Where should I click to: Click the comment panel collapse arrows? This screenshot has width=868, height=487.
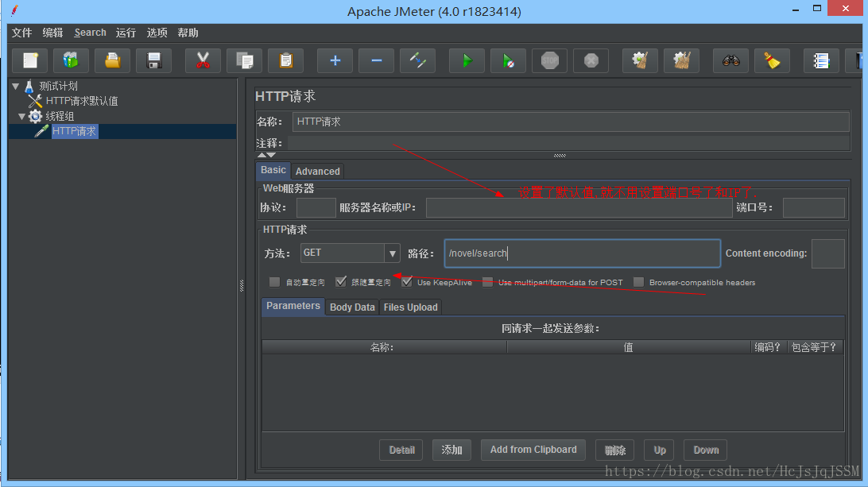click(x=266, y=156)
